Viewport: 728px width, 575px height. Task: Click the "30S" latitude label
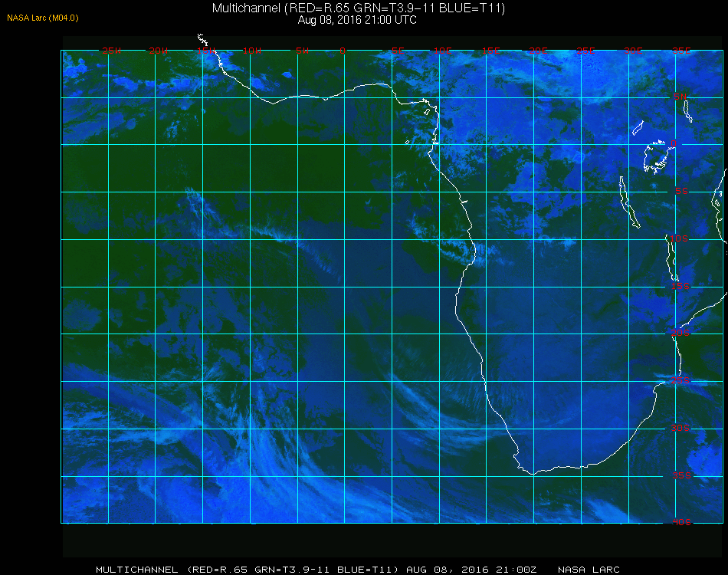point(680,428)
